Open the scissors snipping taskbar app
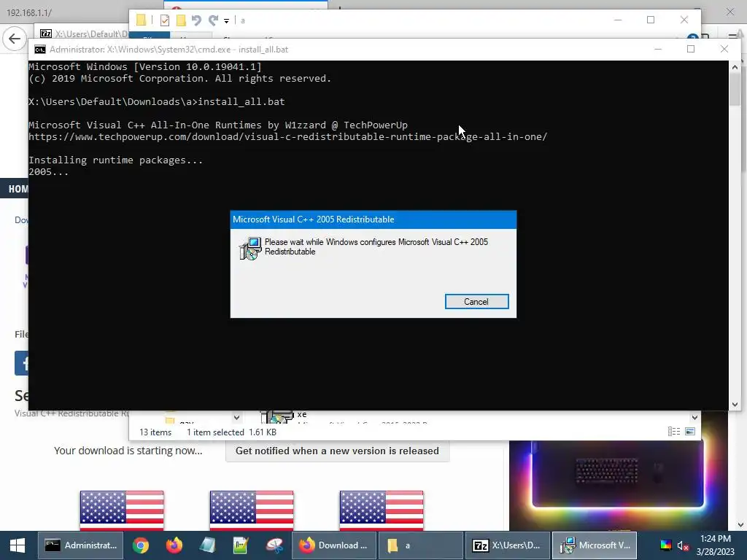This screenshot has height=560, width=747. (x=274, y=545)
